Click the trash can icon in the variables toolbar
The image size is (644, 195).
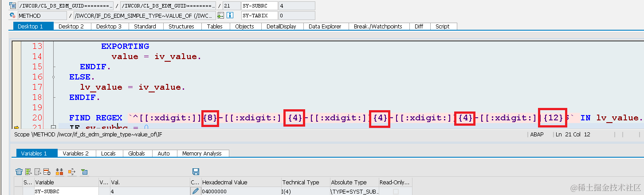(19, 171)
